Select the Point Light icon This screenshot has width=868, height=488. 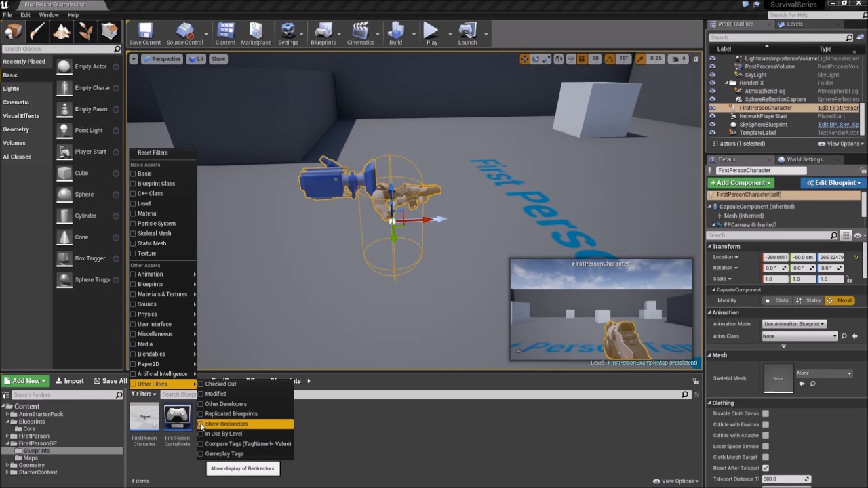click(x=64, y=130)
